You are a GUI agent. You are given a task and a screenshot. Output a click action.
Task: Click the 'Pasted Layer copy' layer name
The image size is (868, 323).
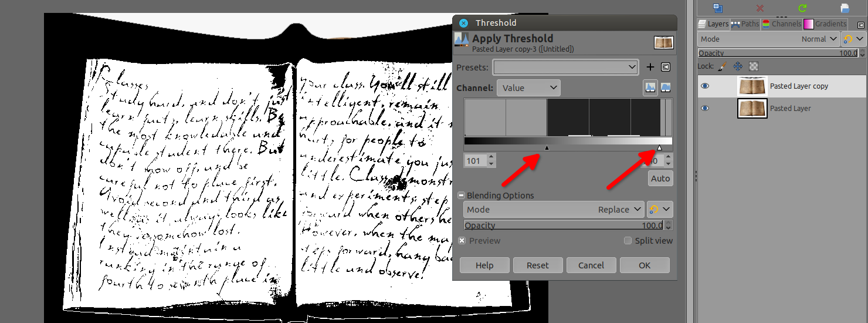[799, 86]
